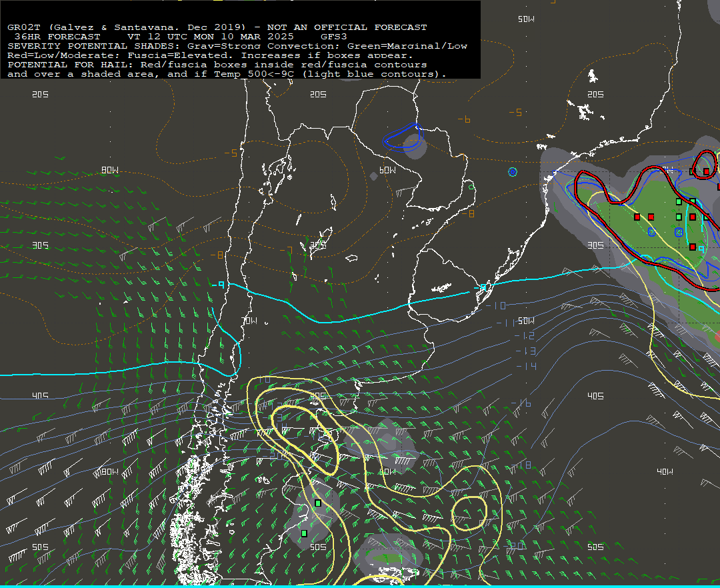Click the blue -12 temperature contour label
Image resolution: width=720 pixels, height=588 pixels.
[x=525, y=336]
